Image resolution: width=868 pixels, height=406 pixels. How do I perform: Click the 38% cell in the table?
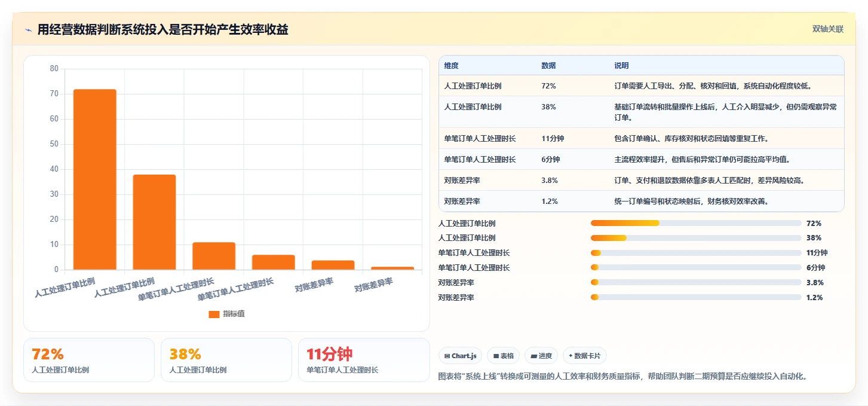point(548,107)
